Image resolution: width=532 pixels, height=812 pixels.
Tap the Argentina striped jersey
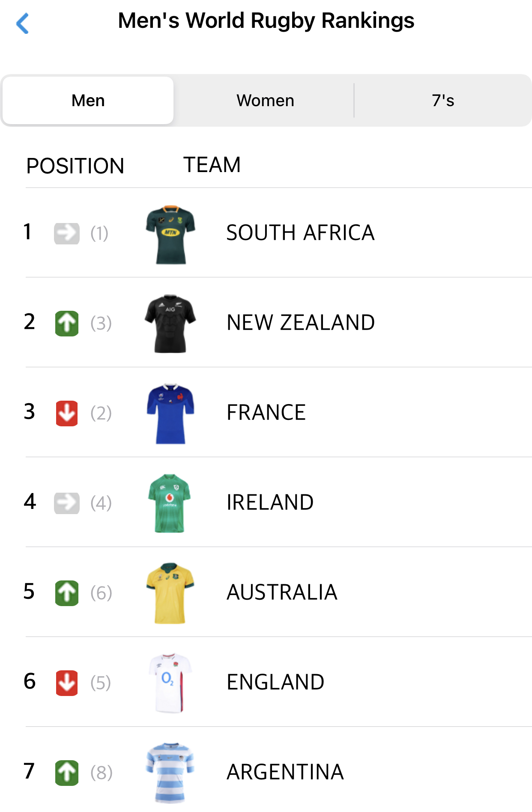click(x=170, y=773)
